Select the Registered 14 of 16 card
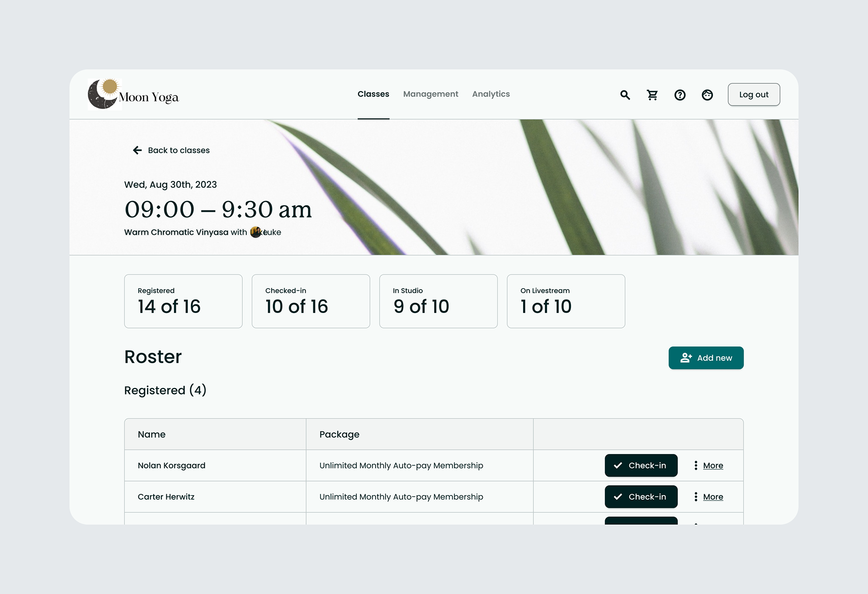 [x=183, y=301]
